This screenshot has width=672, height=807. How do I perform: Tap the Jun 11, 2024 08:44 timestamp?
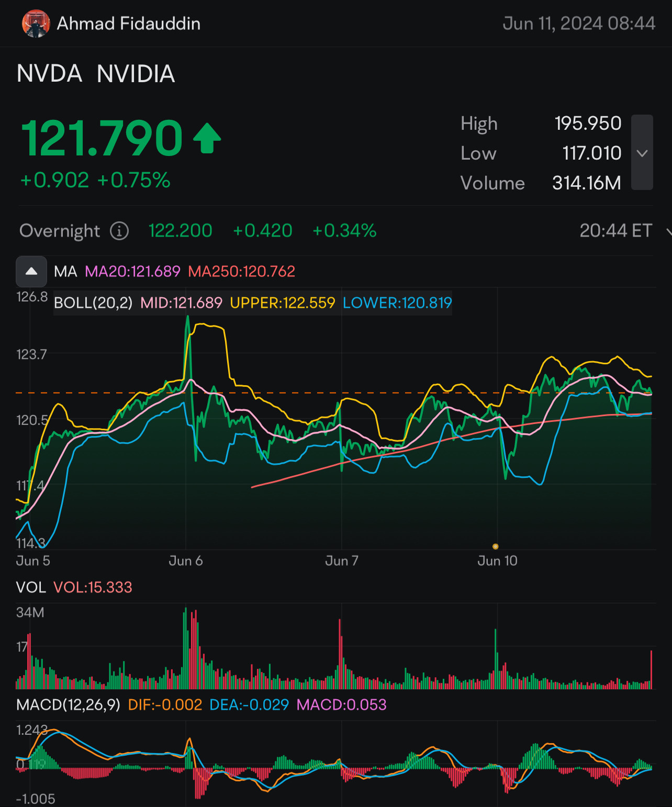[x=579, y=24]
